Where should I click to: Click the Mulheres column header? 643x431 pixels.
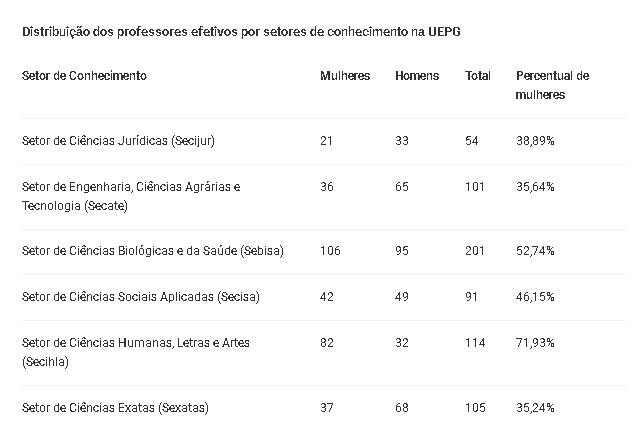click(345, 76)
